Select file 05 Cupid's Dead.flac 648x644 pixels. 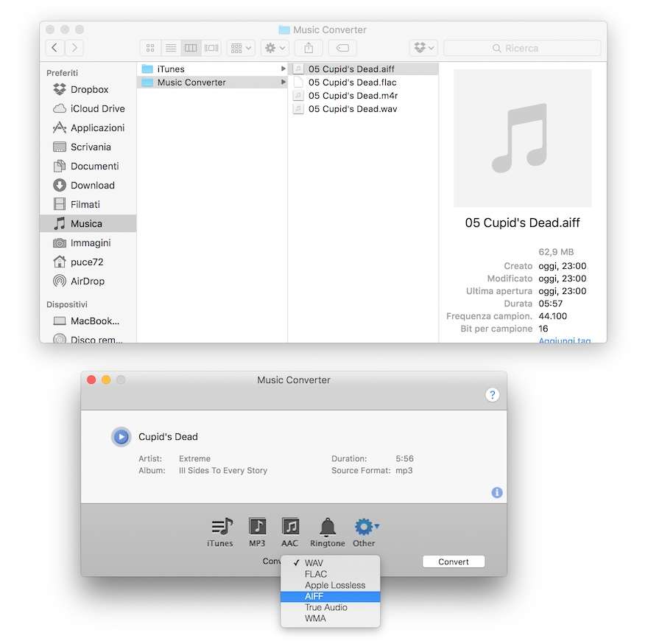363,83
